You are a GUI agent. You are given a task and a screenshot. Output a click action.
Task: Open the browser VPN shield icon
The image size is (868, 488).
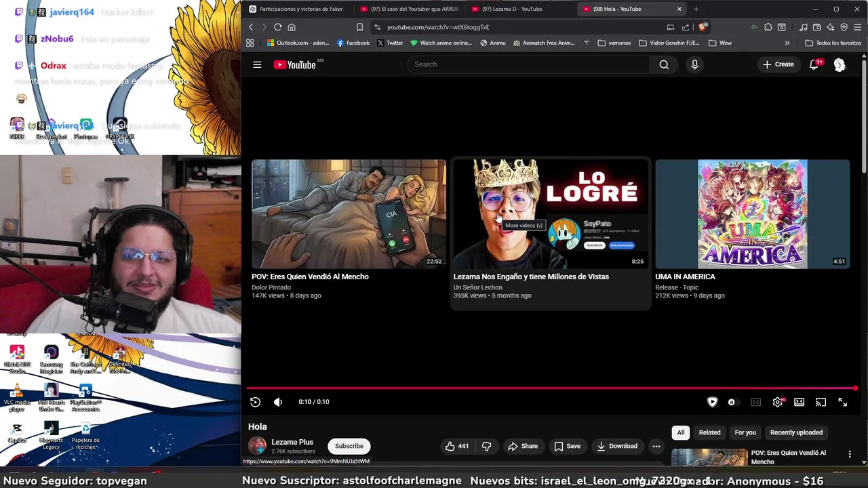(844, 27)
